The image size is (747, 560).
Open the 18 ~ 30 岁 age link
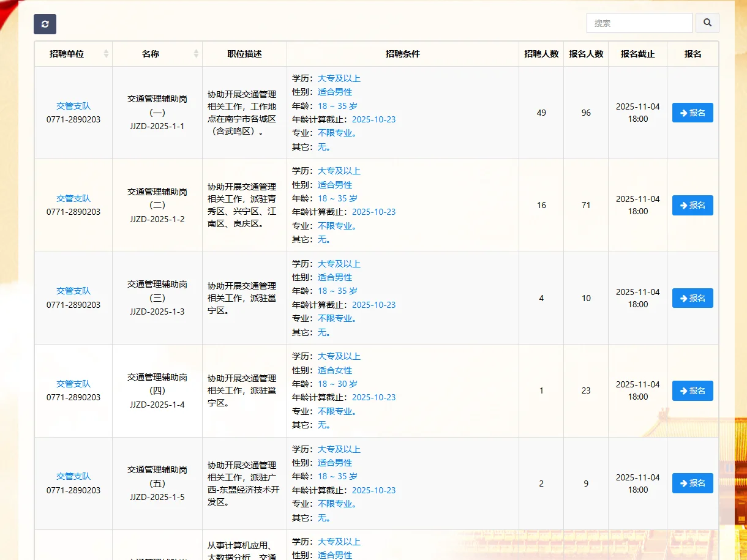337,384
